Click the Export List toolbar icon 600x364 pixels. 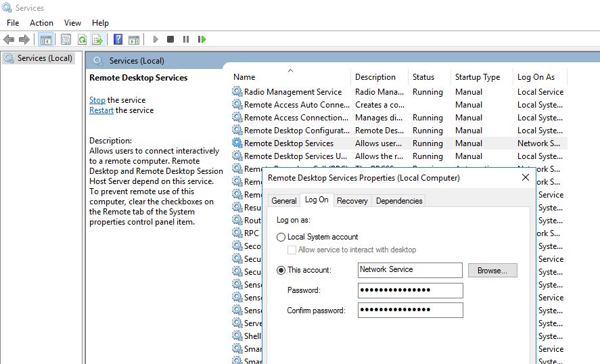click(97, 39)
